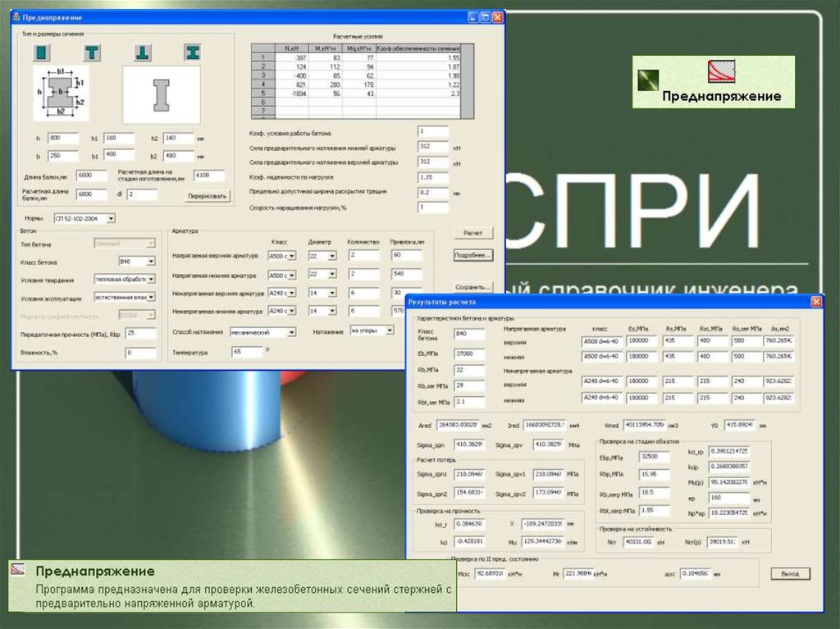Click the I-beam section preview image
The height and width of the screenshot is (629, 840).
[x=161, y=94]
